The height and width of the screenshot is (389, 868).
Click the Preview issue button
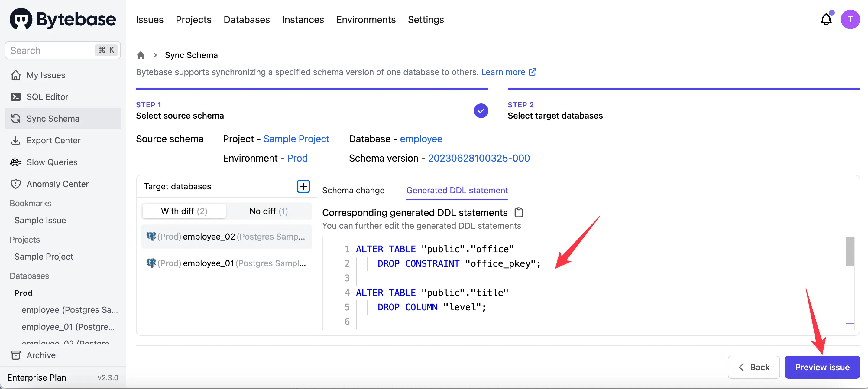pyautogui.click(x=822, y=367)
